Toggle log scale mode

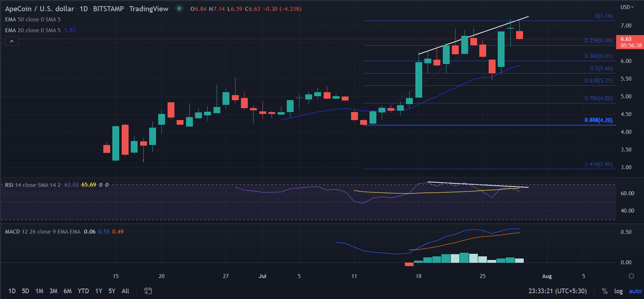(618, 291)
